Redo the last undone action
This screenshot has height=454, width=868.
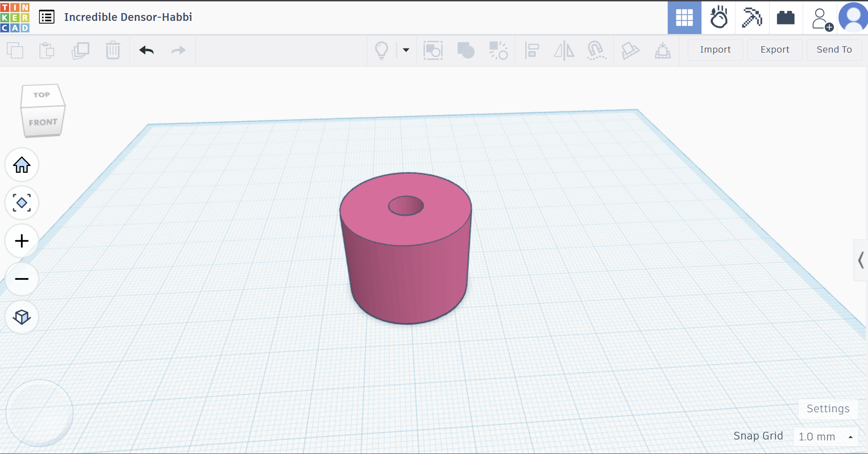point(178,50)
